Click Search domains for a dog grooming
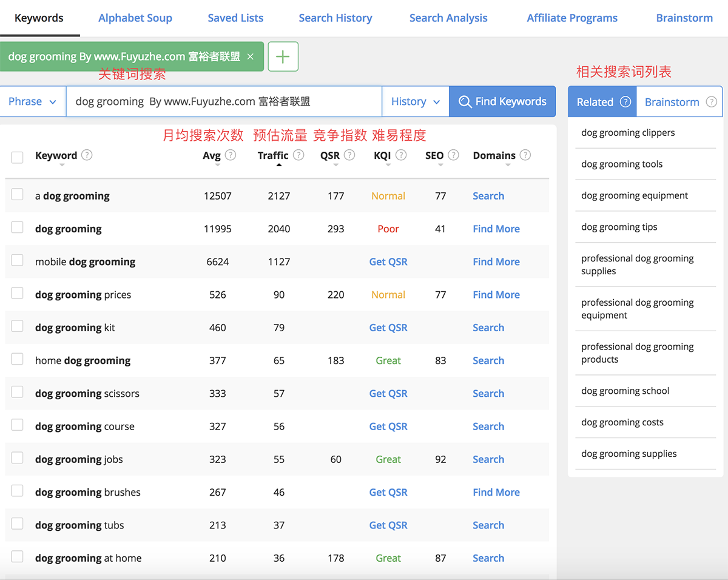This screenshot has height=580, width=728. coord(488,196)
